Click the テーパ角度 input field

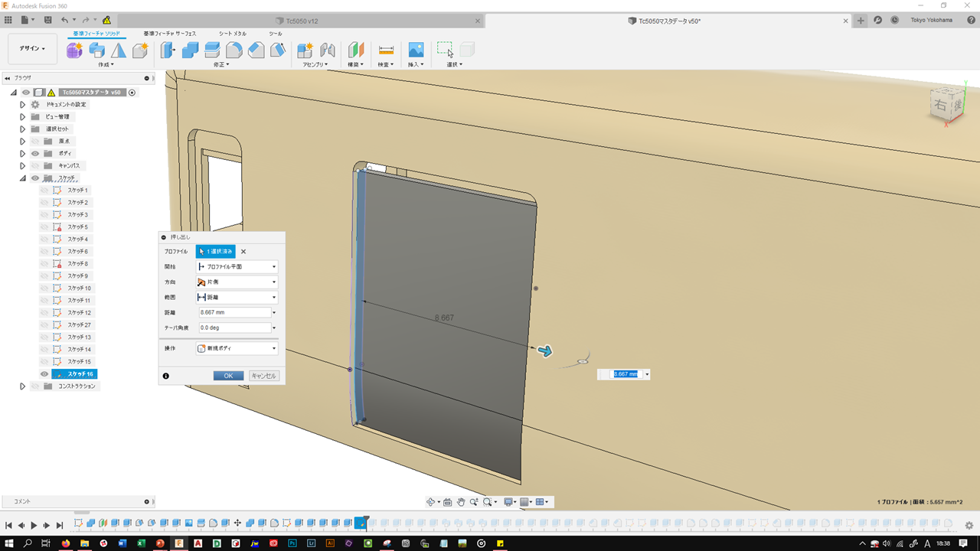pyautogui.click(x=234, y=328)
